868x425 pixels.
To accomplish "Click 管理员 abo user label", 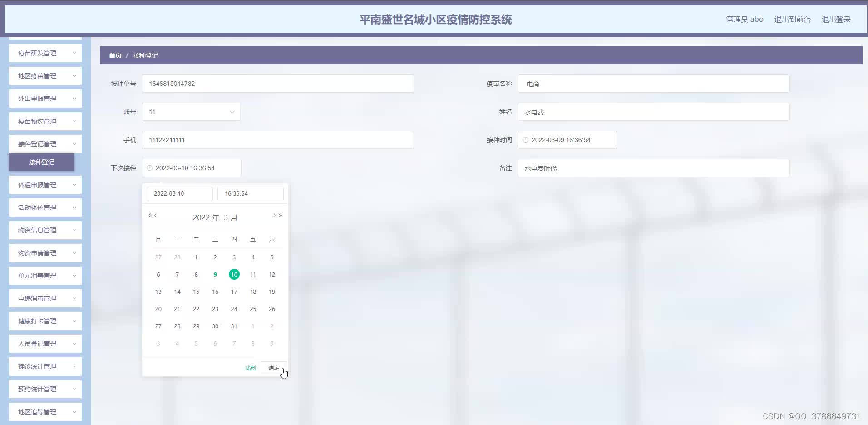I will (745, 19).
